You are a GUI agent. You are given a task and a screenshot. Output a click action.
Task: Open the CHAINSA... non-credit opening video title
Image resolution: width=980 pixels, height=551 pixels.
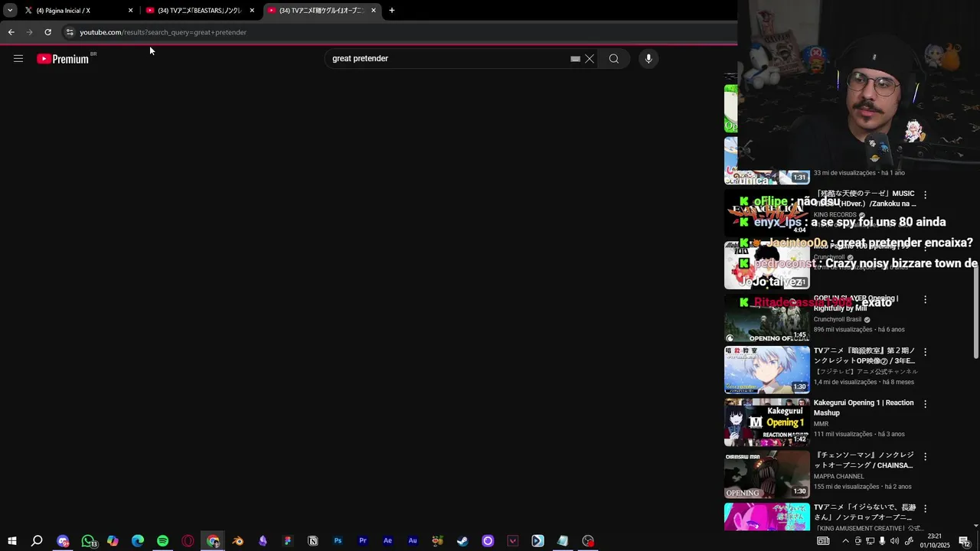[x=864, y=460]
